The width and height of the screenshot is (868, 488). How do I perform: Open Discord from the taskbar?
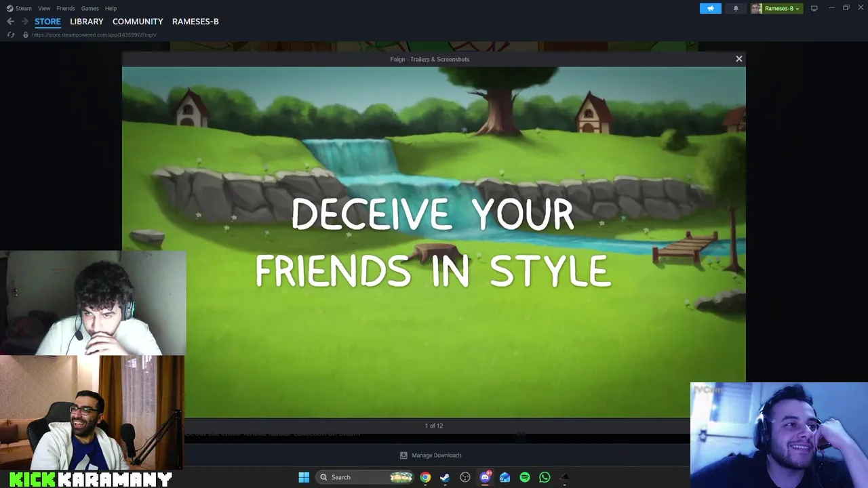[x=485, y=477]
